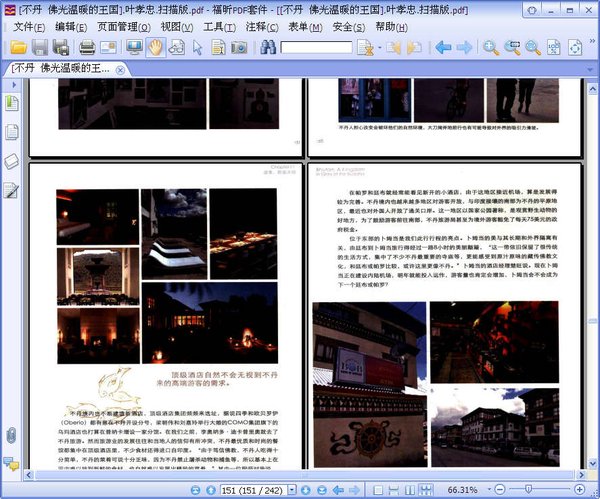Open the attachments paperclip panel
This screenshot has height=499, width=600.
click(x=11, y=435)
